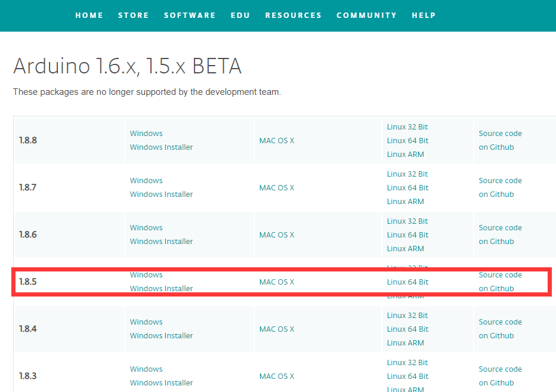Choose Linux 64 Bit for version 1.8.7
The image size is (556, 392).
pos(407,188)
